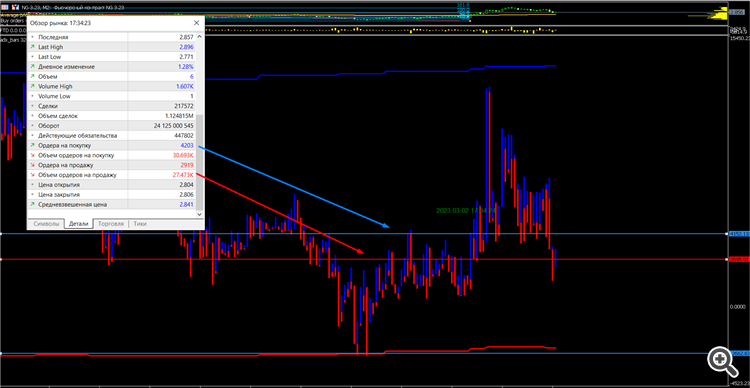The height and width of the screenshot is (388, 750).
Task: Open the Тики tab
Action: click(140, 224)
